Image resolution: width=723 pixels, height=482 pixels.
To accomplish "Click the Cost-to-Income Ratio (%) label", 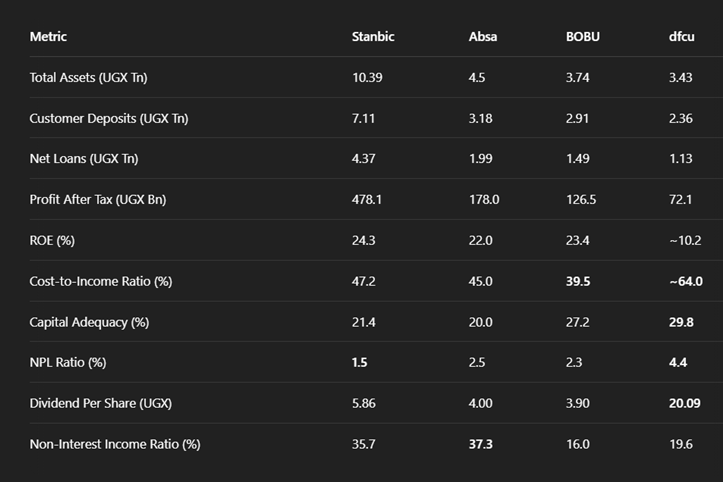I will point(101,281).
